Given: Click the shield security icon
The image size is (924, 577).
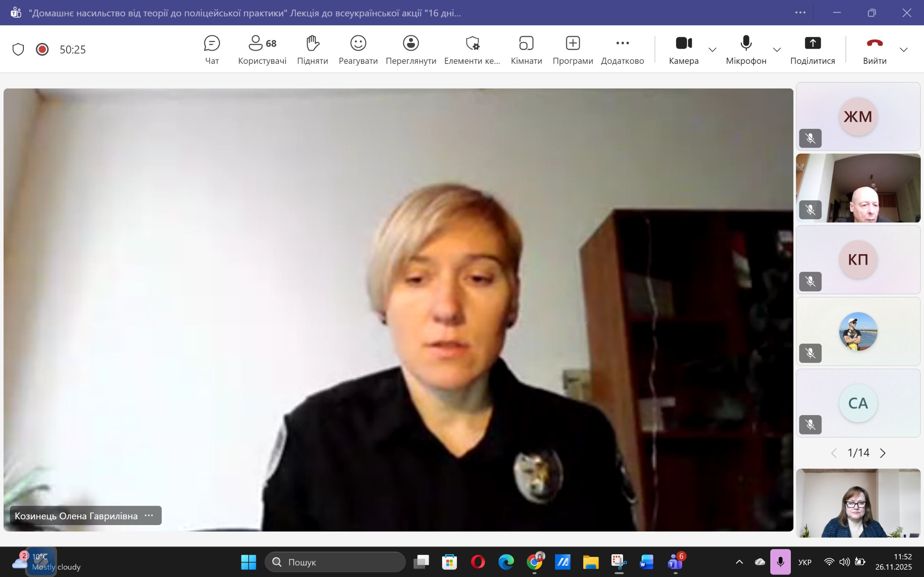Looking at the screenshot, I should click(18, 49).
